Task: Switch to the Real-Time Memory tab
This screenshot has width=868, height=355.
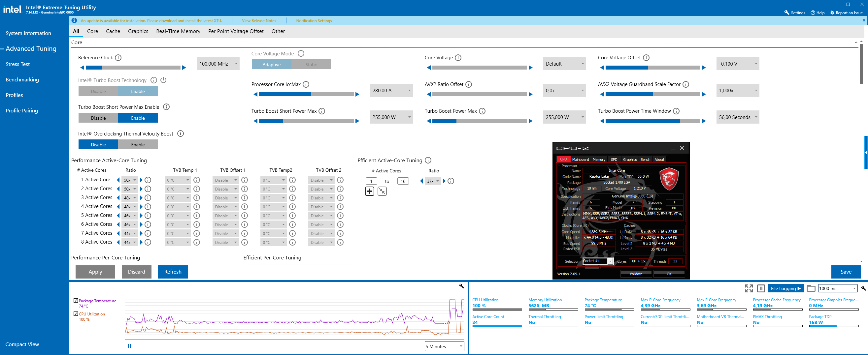Action: pyautogui.click(x=178, y=31)
